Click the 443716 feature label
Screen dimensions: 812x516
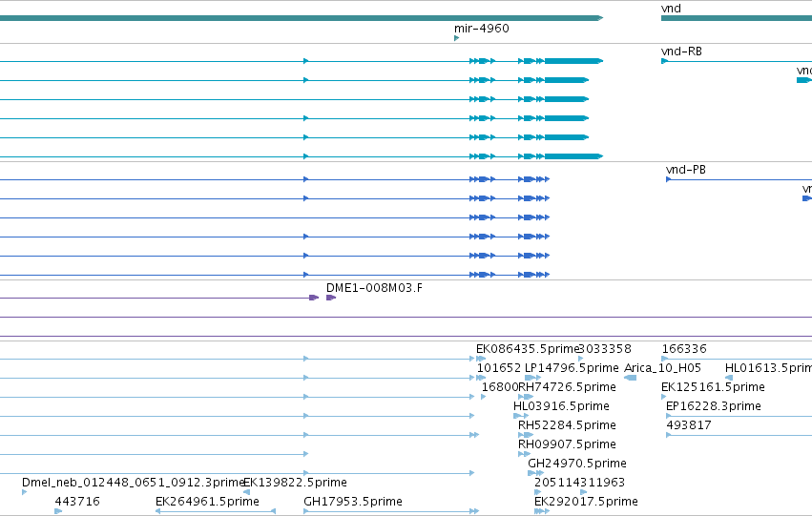(77, 502)
